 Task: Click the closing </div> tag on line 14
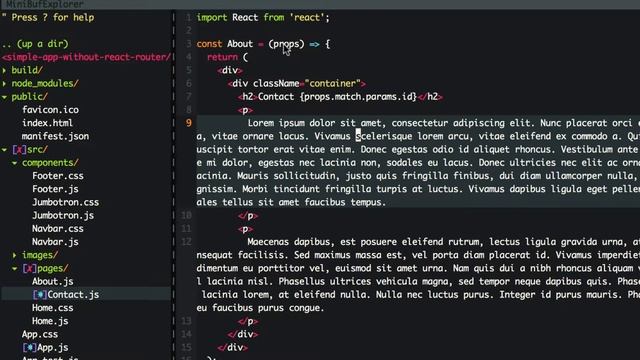tap(242, 334)
